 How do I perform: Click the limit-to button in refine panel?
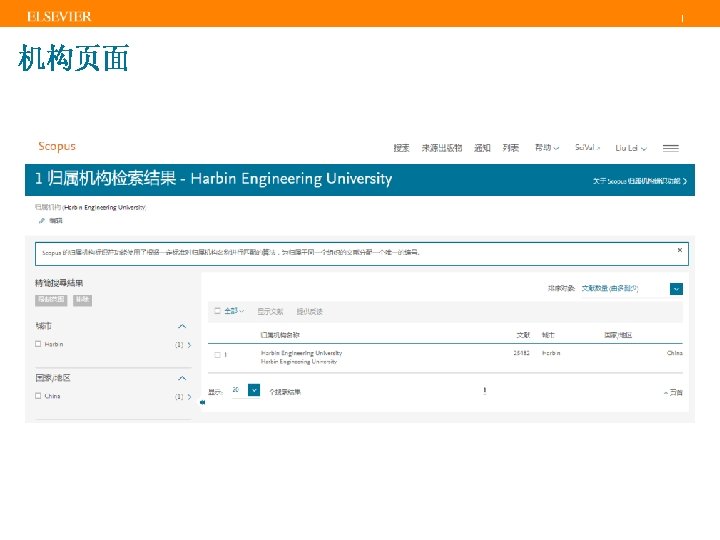tap(51, 300)
